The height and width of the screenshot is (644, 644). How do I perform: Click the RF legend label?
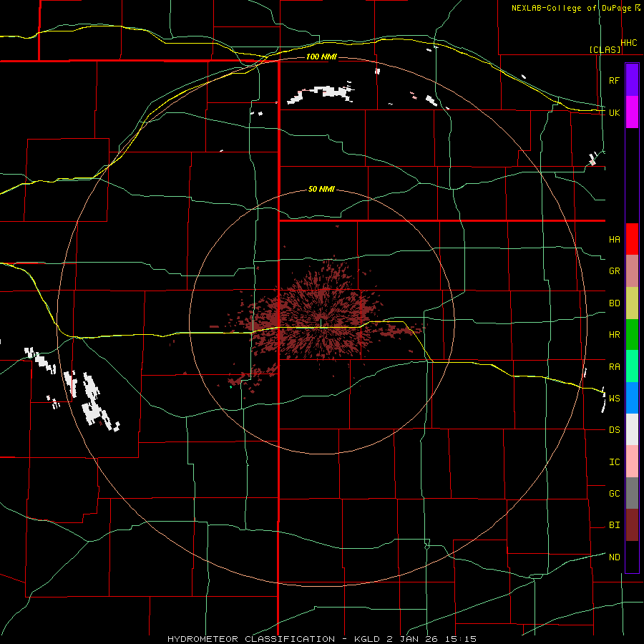coord(614,80)
